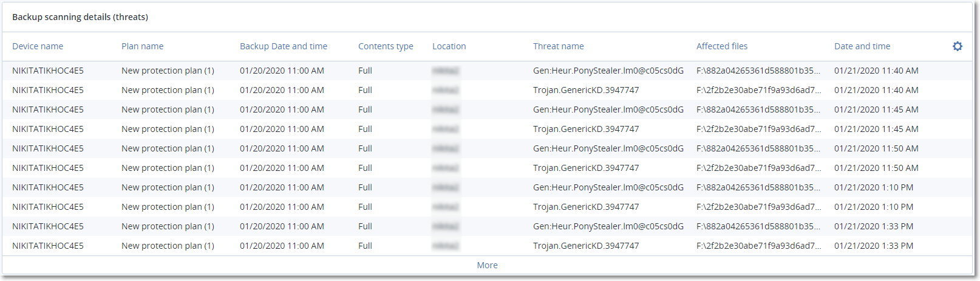Screen dimensions: 980x281
Task: Click the Backup Date and time header
Action: click(x=283, y=46)
